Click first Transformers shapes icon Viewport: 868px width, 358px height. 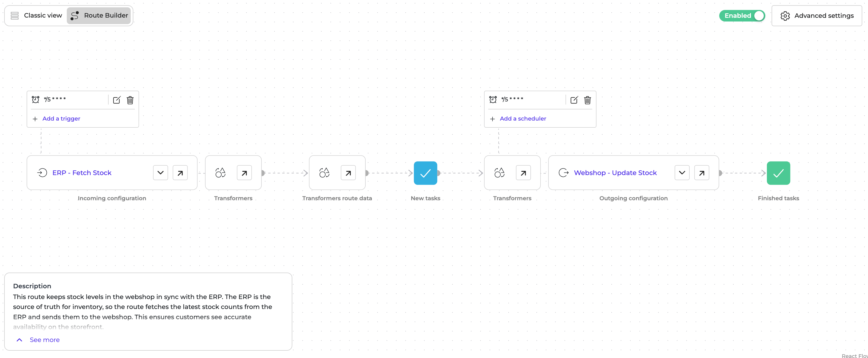point(220,173)
